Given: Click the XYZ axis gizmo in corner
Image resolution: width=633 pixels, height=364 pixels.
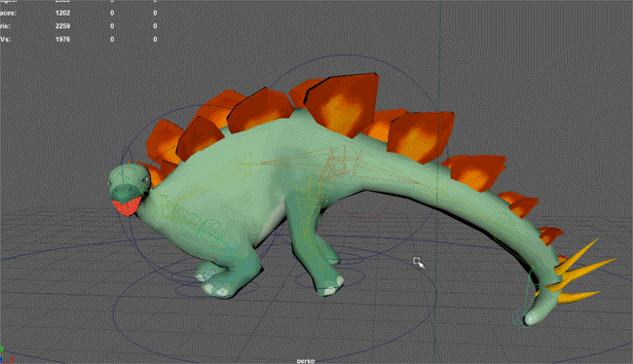Looking at the screenshot, I should [6, 355].
